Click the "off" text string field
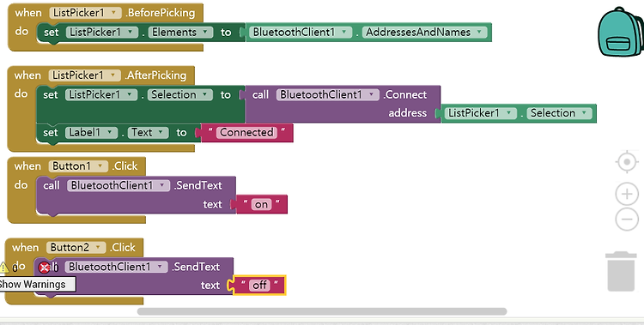The height and width of the screenshot is (325, 644). point(259,286)
